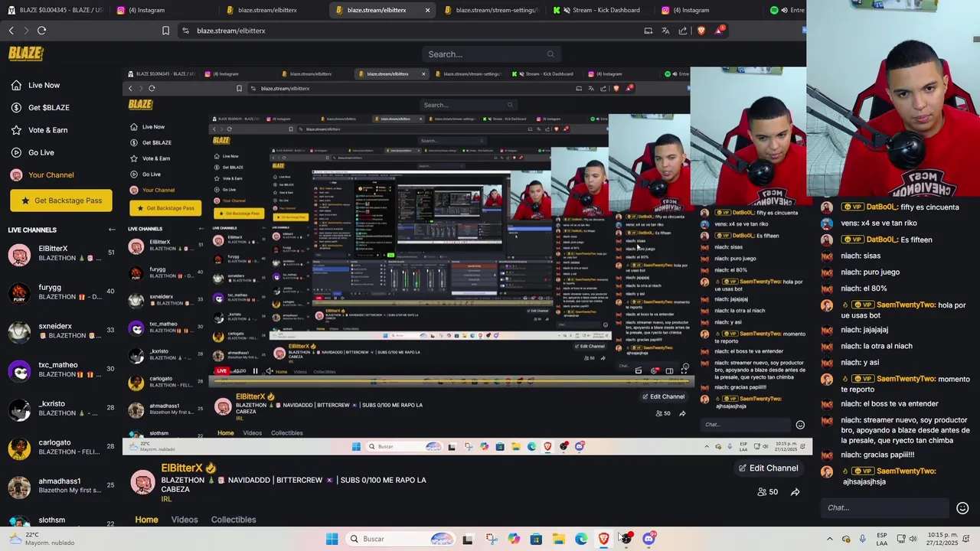Click the translate page icon
980x551 pixels.
point(665,31)
